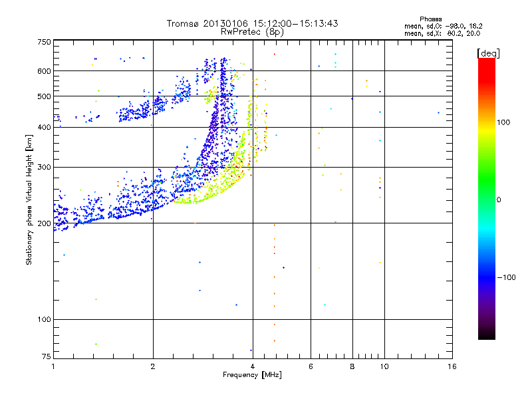Select the "mean, sd,X: 80.2, 20.0" line
Screen dimensions: 532x399
[442, 33]
